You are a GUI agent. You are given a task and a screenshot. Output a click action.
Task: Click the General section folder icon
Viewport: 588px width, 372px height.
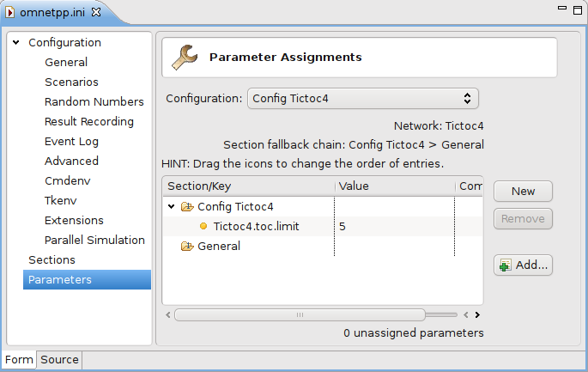[187, 247]
